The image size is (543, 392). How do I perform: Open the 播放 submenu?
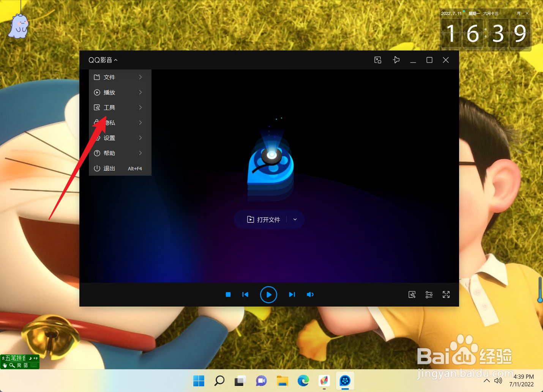pos(120,92)
